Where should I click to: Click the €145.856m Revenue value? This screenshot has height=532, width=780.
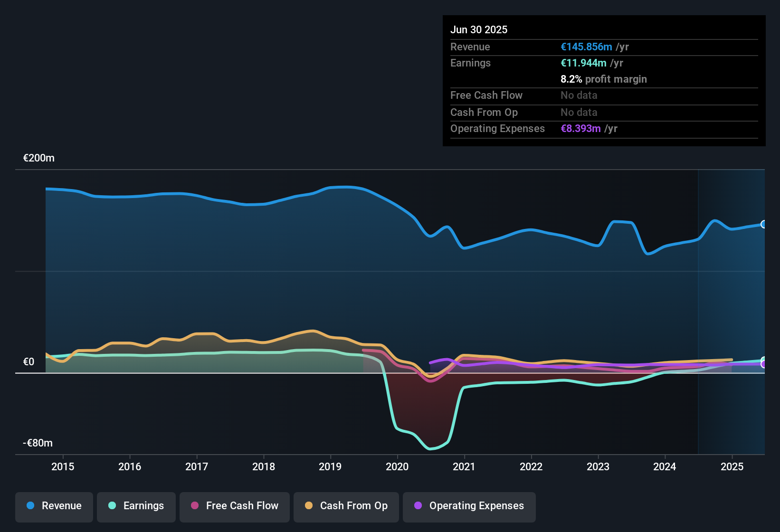[x=586, y=47]
